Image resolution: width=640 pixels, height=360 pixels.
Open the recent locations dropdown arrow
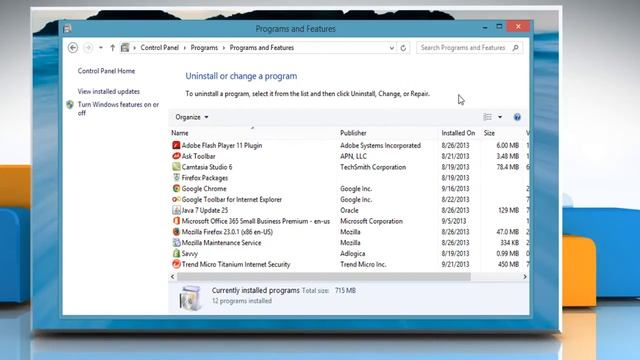click(x=100, y=48)
